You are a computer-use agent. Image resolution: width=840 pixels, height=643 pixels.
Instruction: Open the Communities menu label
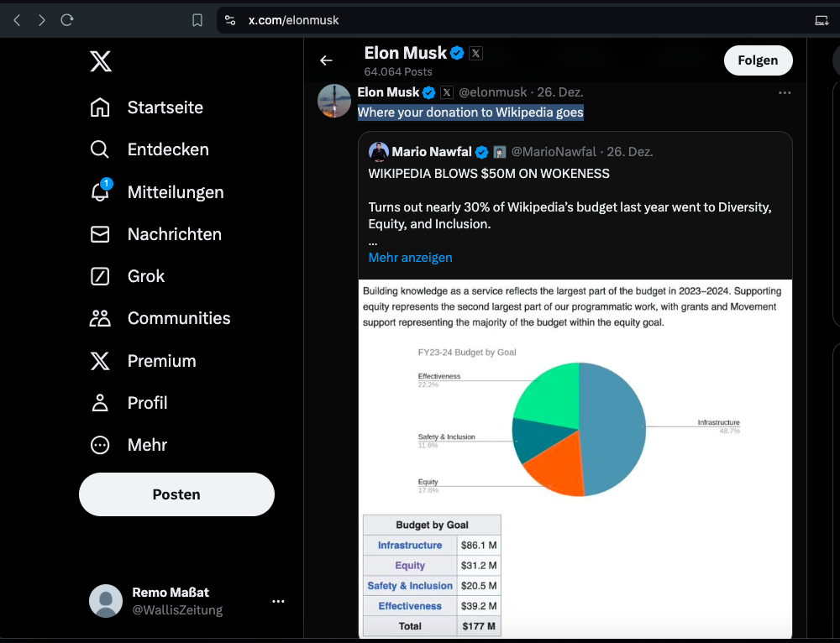click(179, 318)
